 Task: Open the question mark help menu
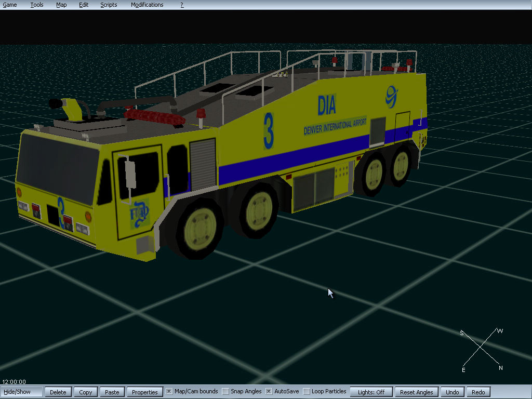[182, 5]
